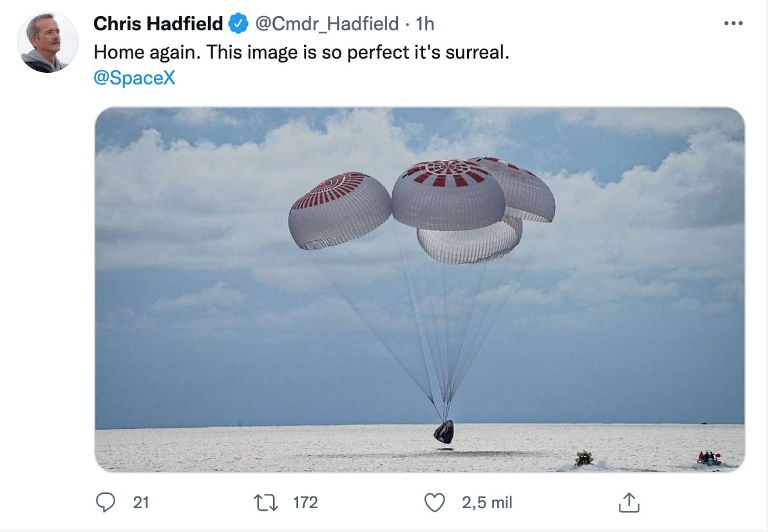
Task: Like the tweet by clicking the heart
Action: click(435, 502)
